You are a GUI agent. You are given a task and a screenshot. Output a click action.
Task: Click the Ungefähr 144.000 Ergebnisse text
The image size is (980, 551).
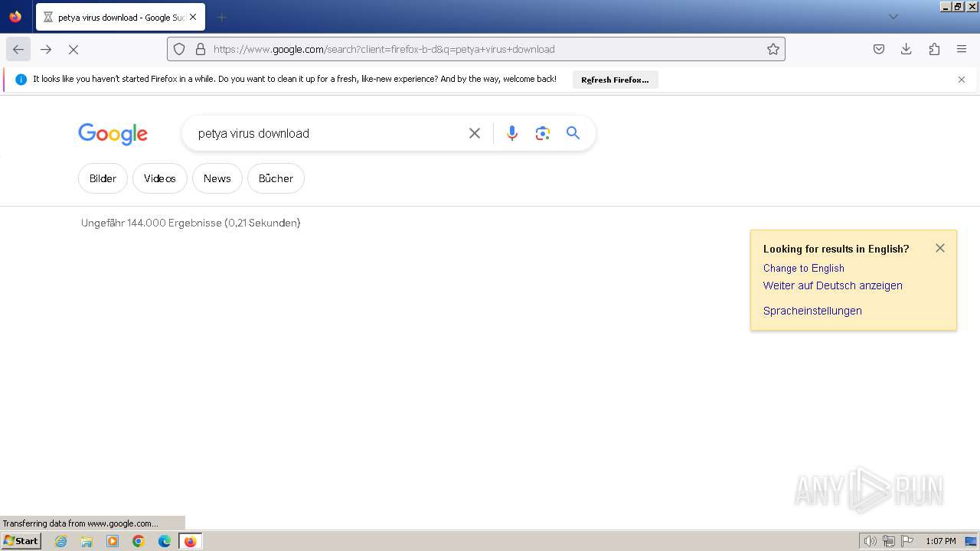(191, 223)
